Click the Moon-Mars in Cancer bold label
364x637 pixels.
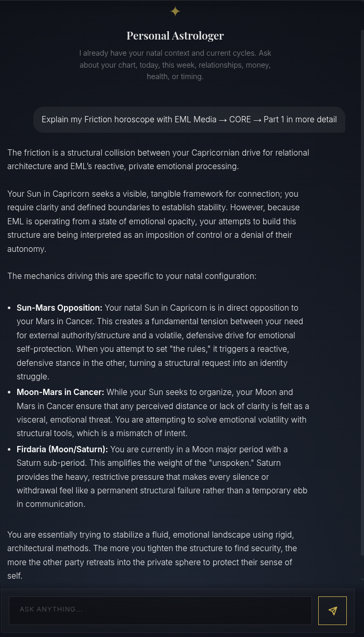[x=60, y=392]
